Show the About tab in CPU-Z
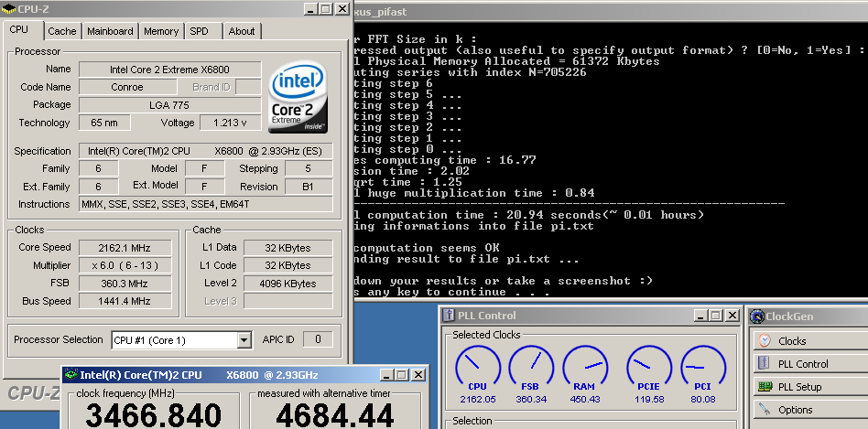Screen dimensions: 868x429 (242, 31)
